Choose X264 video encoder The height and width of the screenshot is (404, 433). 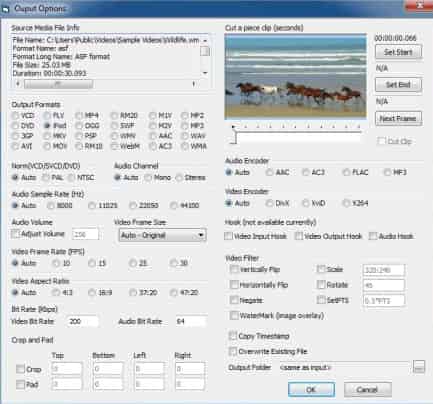[346, 203]
